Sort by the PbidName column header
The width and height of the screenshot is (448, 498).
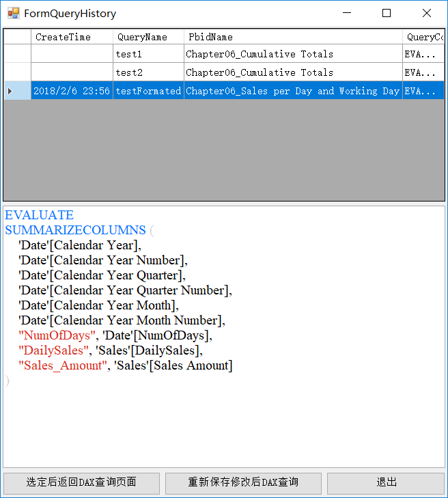(x=294, y=37)
